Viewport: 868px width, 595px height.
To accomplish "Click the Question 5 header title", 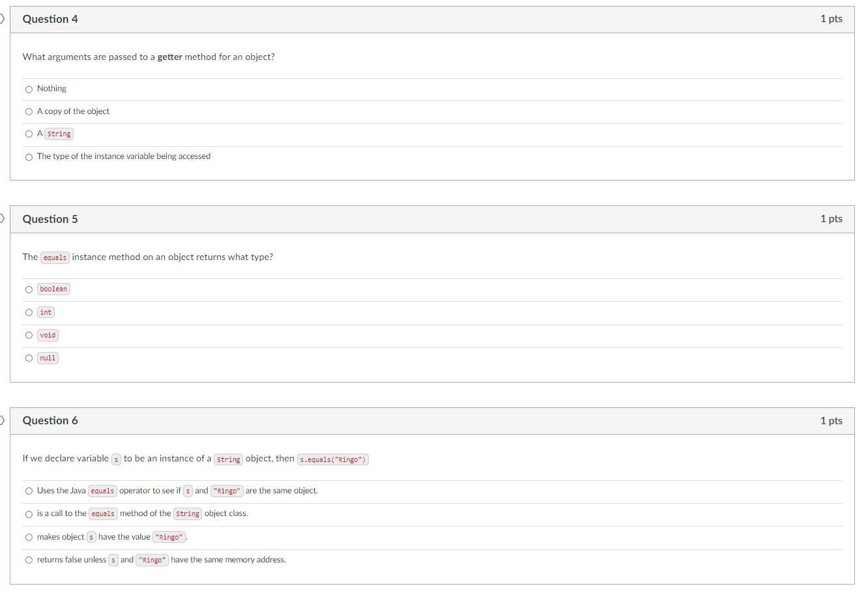I will (x=50, y=219).
